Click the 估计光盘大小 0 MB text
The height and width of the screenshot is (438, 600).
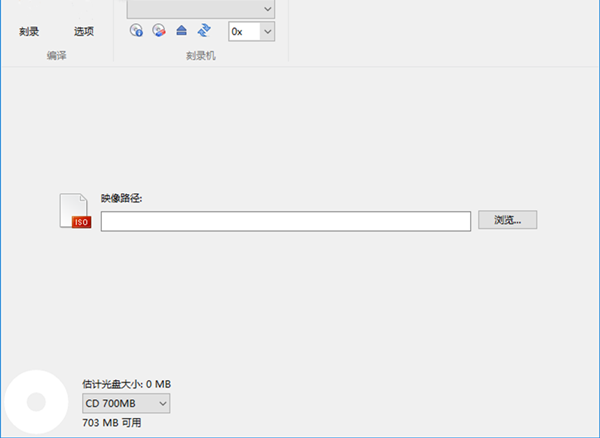pyautogui.click(x=127, y=384)
